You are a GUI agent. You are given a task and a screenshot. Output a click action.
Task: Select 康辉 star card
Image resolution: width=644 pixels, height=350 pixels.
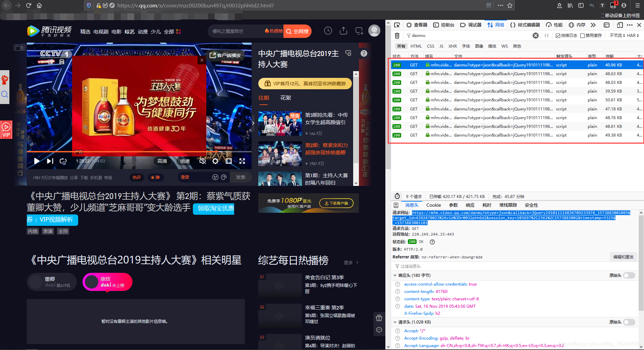click(x=107, y=282)
